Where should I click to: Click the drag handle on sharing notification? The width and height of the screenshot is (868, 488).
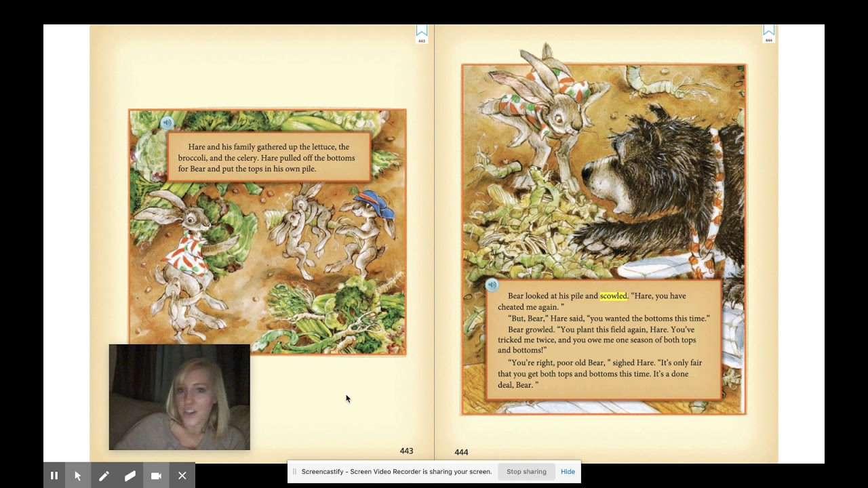tap(294, 472)
